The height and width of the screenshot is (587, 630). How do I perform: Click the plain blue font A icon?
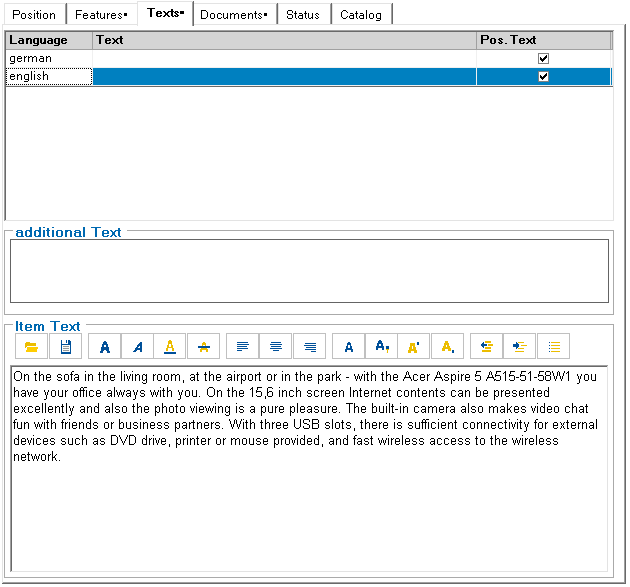pos(349,346)
